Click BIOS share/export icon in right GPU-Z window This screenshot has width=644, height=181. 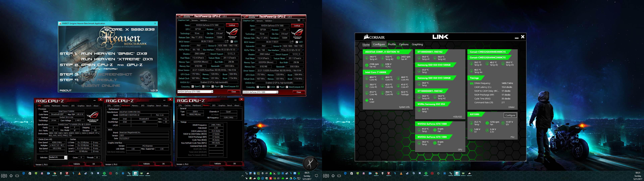[292, 42]
